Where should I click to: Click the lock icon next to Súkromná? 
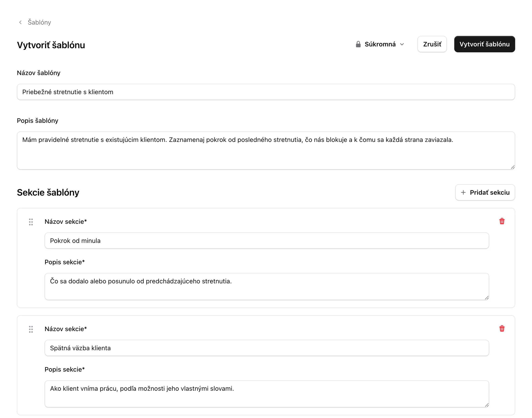click(358, 44)
